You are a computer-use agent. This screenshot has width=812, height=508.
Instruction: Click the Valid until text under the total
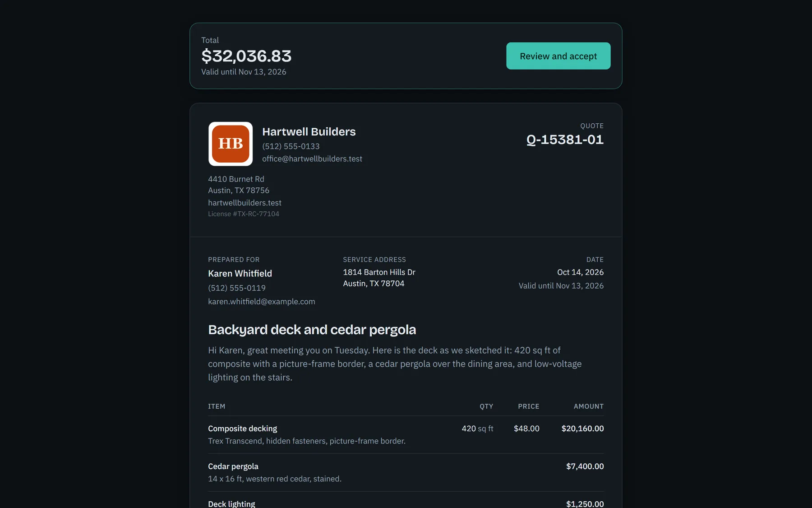coord(244,72)
